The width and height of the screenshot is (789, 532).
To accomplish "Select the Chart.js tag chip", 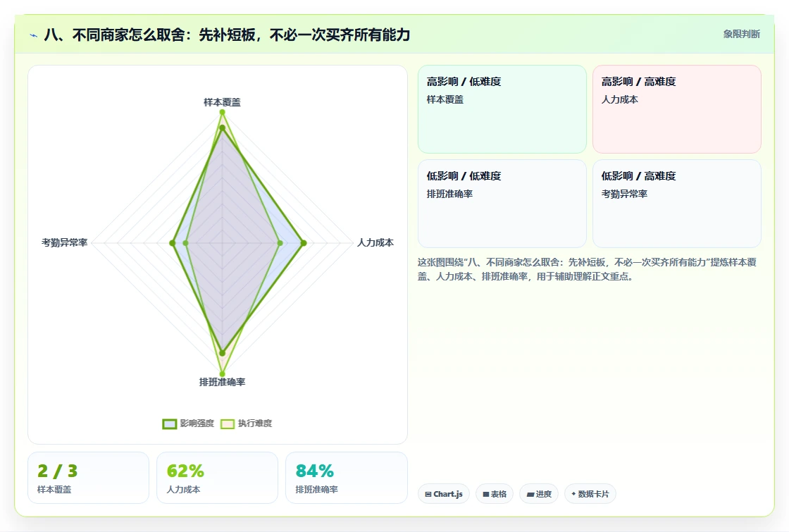I will 444,494.
